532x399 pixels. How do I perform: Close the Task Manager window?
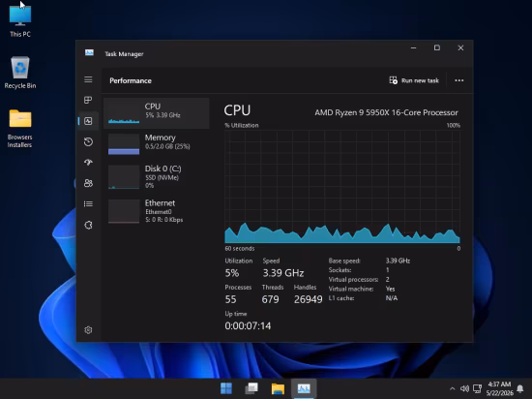(460, 47)
